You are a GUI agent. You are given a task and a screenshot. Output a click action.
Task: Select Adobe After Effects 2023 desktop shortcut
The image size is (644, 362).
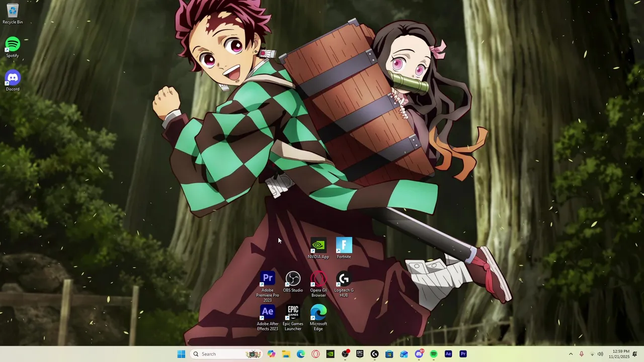tap(268, 318)
